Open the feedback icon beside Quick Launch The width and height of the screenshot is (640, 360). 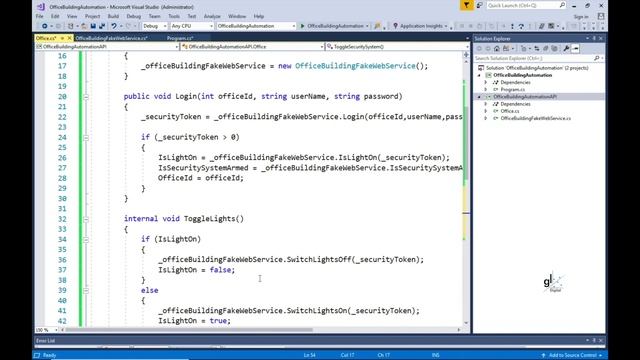(479, 5)
